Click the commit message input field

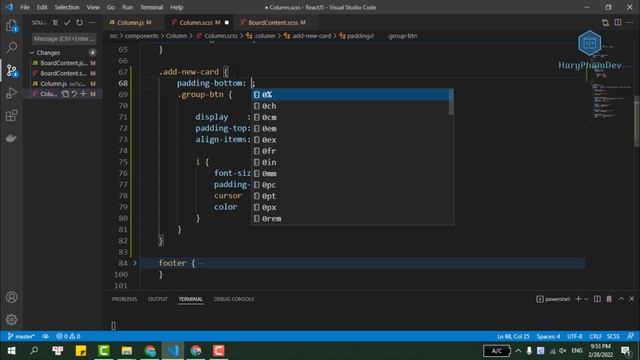point(64,39)
